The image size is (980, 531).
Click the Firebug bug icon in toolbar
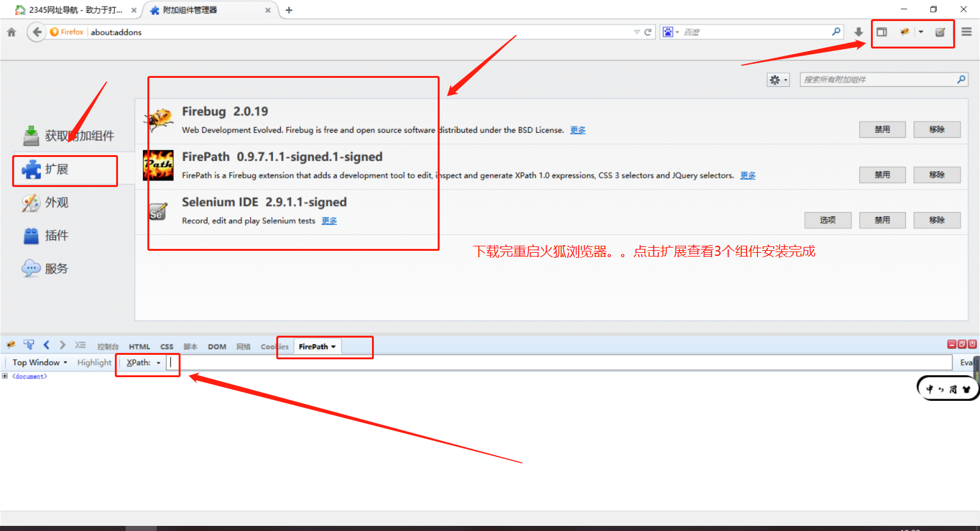[x=905, y=32]
